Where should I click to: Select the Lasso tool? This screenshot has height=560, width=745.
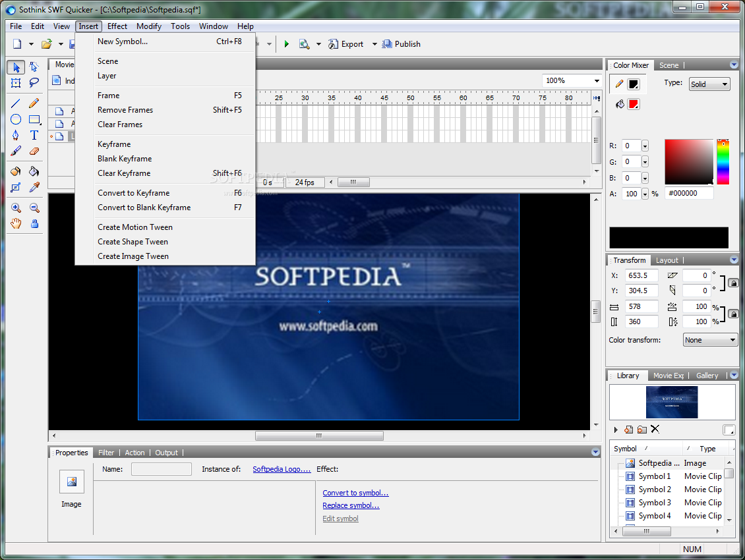pos(34,83)
